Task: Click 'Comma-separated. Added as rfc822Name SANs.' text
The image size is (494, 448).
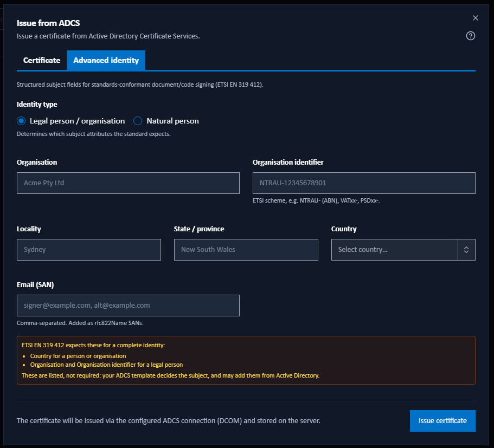Action: coord(80,323)
